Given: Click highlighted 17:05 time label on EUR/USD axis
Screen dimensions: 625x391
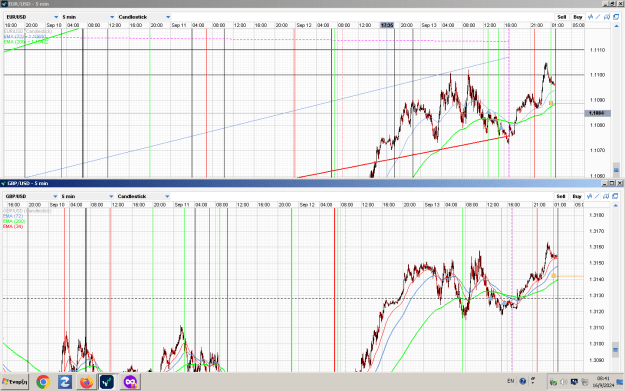Looking at the screenshot, I should click(x=387, y=25).
